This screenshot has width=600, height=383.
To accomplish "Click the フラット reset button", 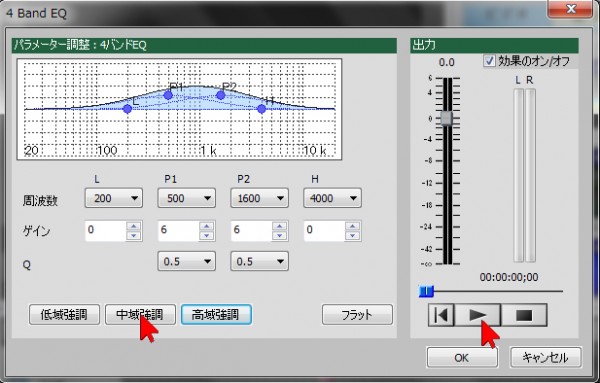I will [x=357, y=315].
